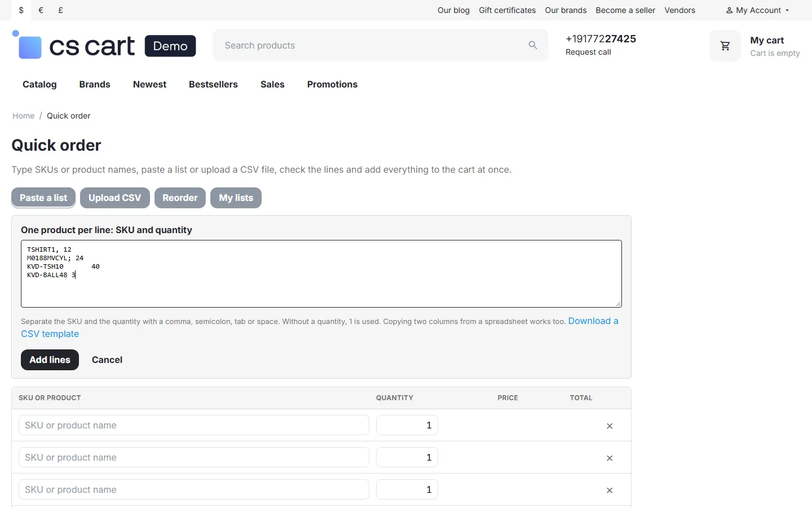Open Bestsellers page
812x508 pixels.
[x=213, y=84]
